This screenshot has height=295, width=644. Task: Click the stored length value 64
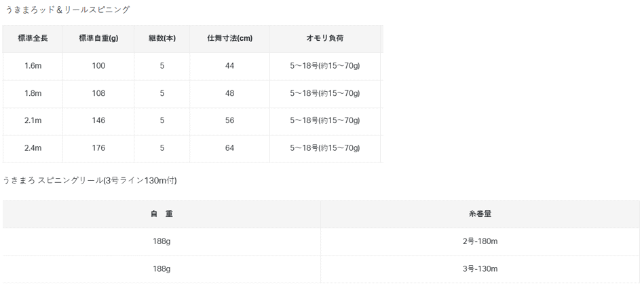point(229,147)
